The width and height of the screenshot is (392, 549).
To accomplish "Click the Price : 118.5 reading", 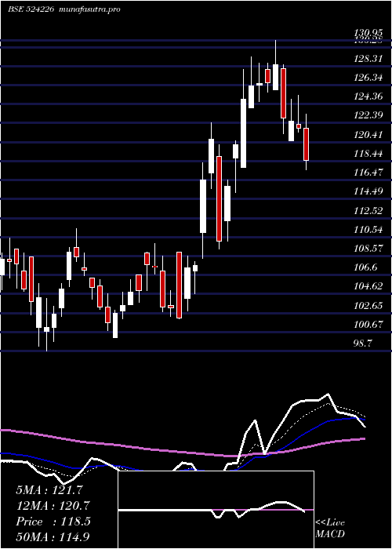I will pos(53,522).
